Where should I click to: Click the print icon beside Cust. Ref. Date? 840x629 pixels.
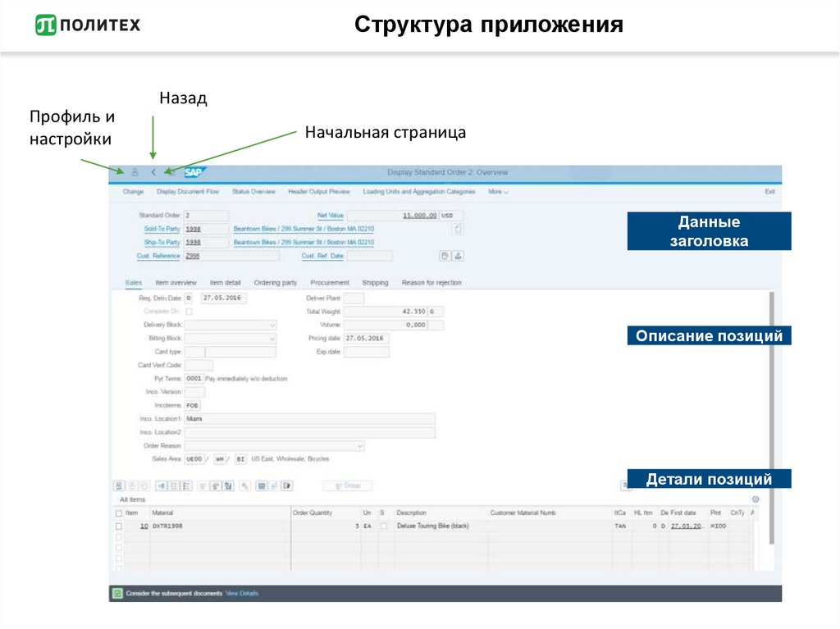click(x=459, y=256)
